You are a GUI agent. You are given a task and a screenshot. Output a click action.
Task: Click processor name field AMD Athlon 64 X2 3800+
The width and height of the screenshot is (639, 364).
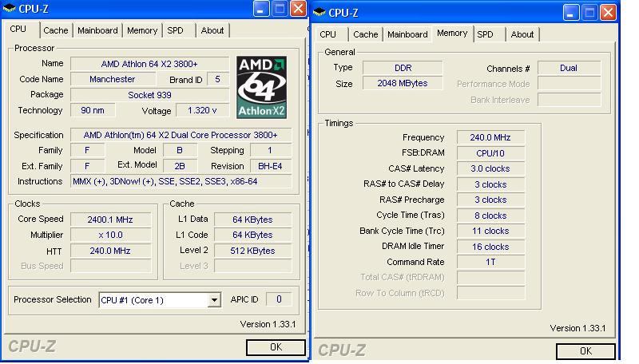(149, 64)
